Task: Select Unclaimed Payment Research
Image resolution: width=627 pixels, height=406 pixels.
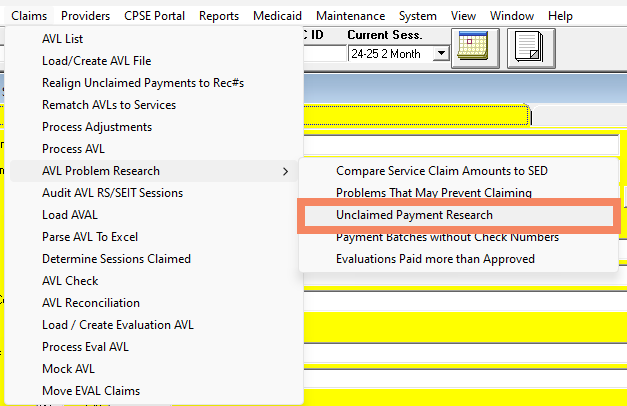Action: (414, 215)
